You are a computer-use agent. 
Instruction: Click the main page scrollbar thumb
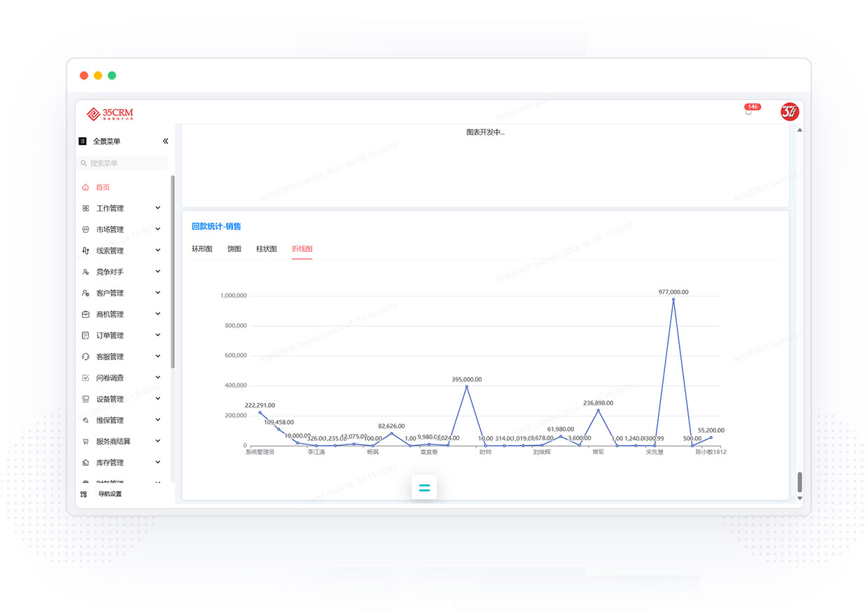800,482
